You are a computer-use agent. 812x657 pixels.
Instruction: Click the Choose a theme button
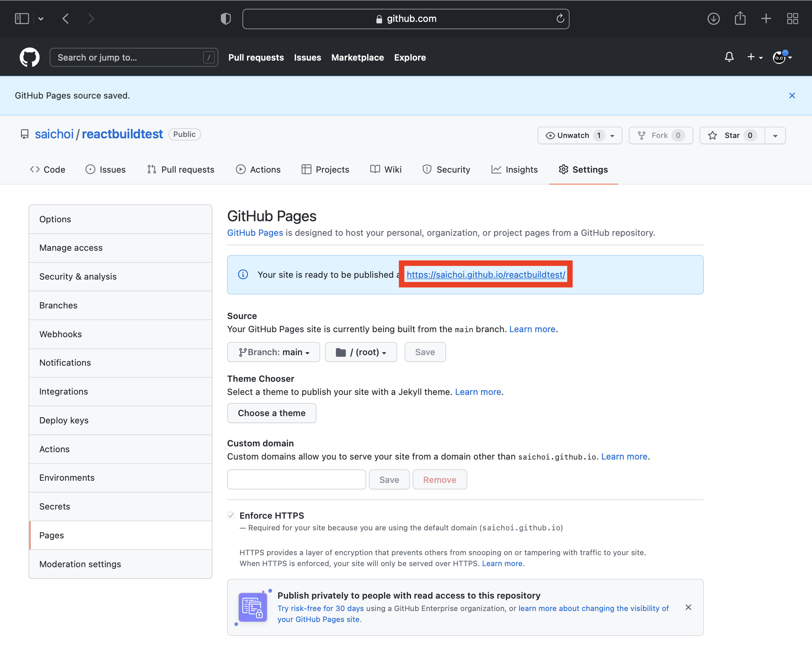coord(271,413)
